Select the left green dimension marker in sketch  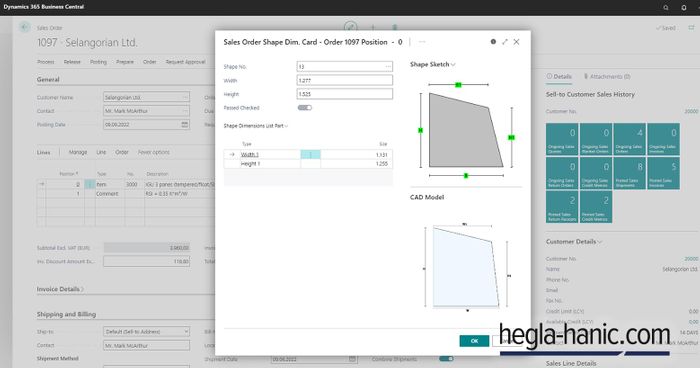coord(420,130)
